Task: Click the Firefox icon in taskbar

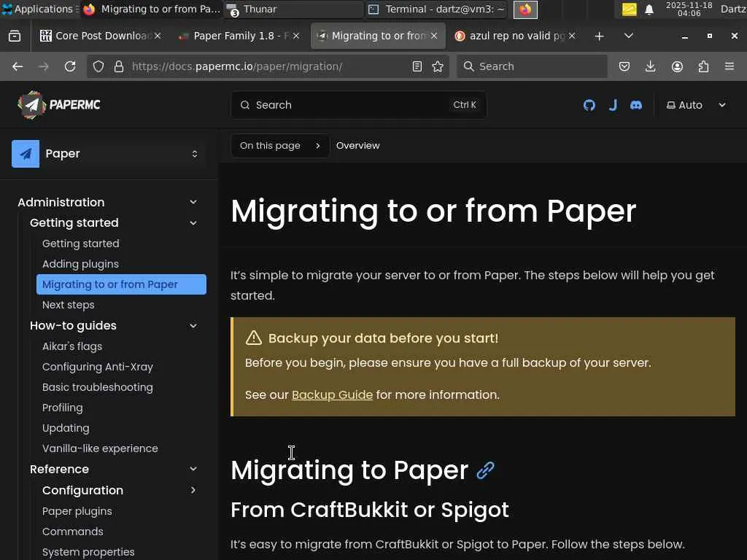Action: (x=525, y=9)
